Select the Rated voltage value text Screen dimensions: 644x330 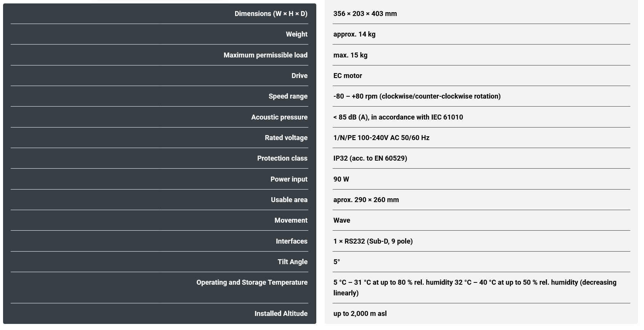(381, 138)
